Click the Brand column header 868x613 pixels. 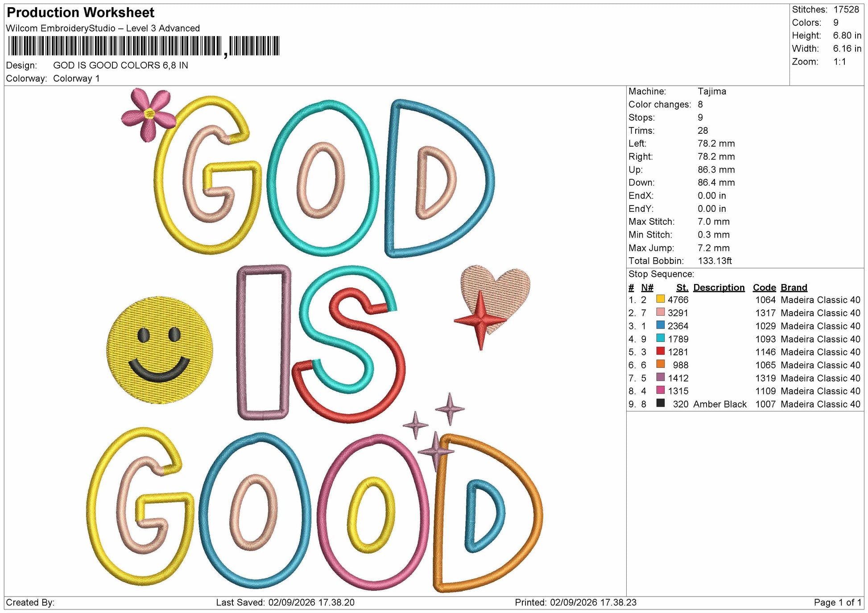[794, 288]
